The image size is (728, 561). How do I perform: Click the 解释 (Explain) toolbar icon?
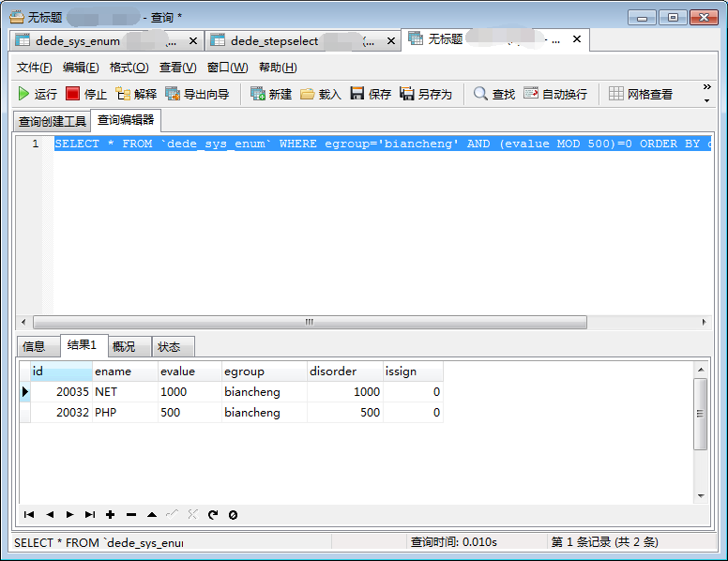(123, 94)
